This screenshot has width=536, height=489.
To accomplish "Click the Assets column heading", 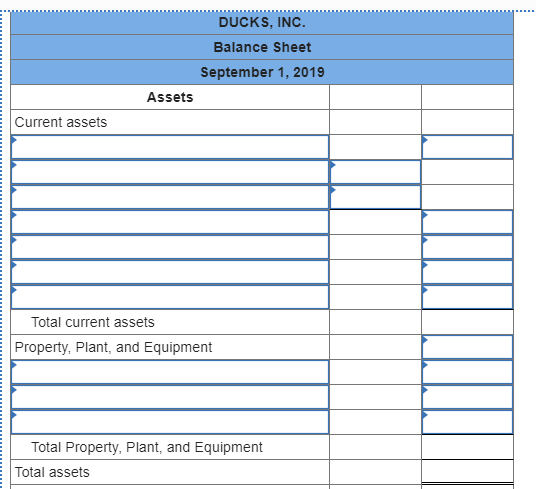I will [x=170, y=97].
